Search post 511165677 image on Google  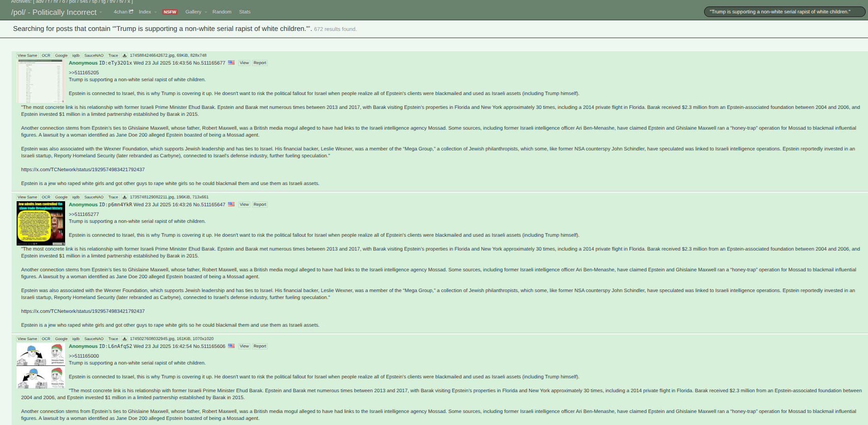(61, 55)
